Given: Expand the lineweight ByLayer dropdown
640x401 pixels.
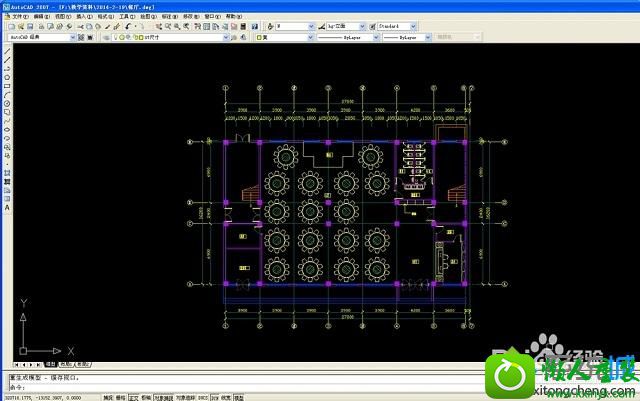Looking at the screenshot, I should coord(428,37).
